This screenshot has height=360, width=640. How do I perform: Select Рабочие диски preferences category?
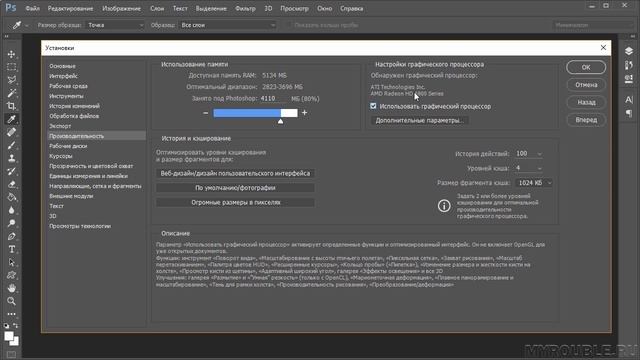[x=68, y=146]
